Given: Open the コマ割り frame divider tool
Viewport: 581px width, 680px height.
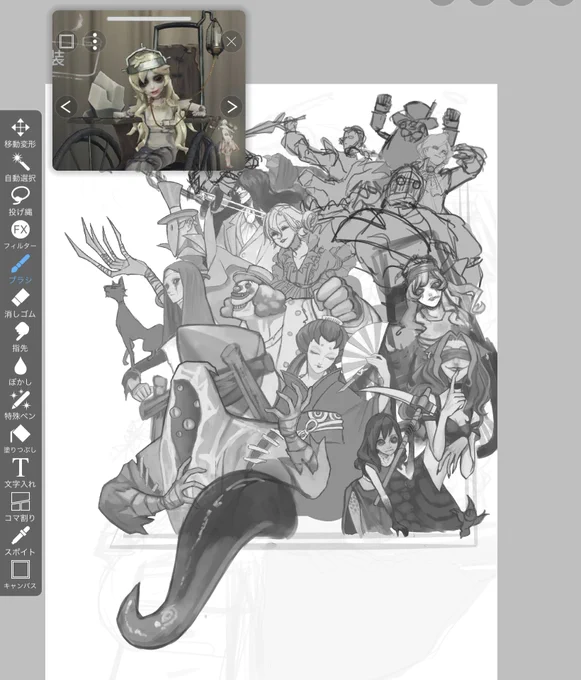Looking at the screenshot, I should click(20, 507).
